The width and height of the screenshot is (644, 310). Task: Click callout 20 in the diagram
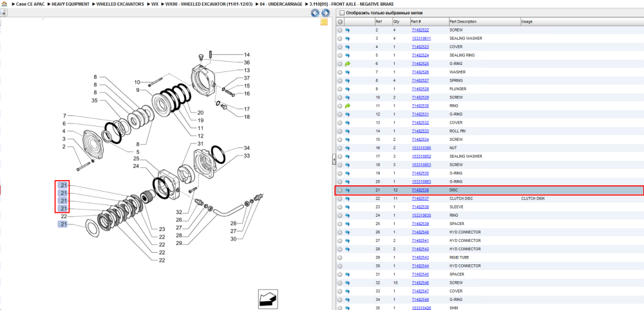(200, 113)
